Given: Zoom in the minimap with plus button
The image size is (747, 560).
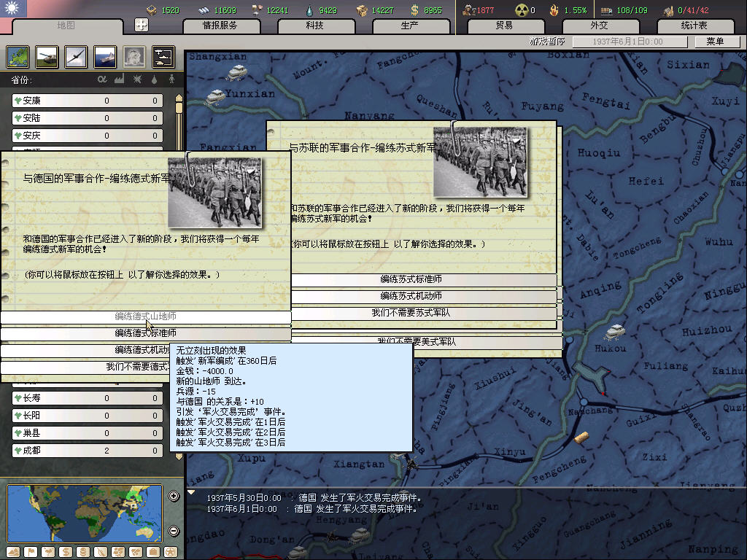Looking at the screenshot, I should pyautogui.click(x=174, y=497).
